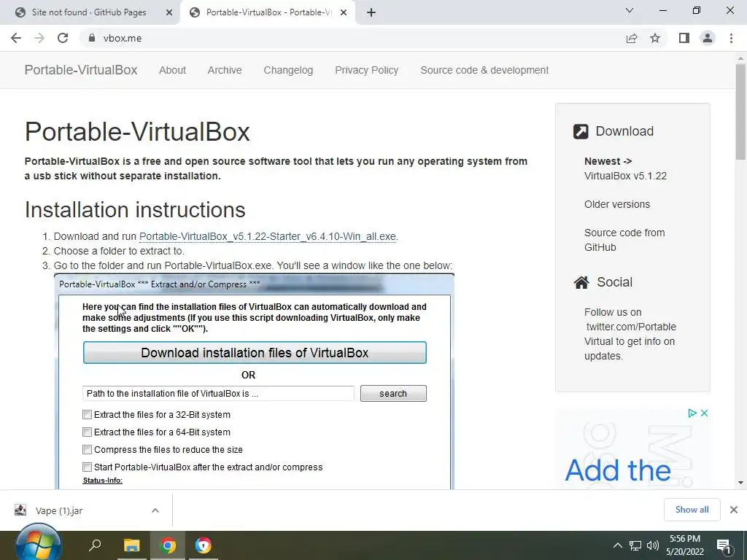
Task: Click the Add the advertisement banner
Action: (x=632, y=450)
